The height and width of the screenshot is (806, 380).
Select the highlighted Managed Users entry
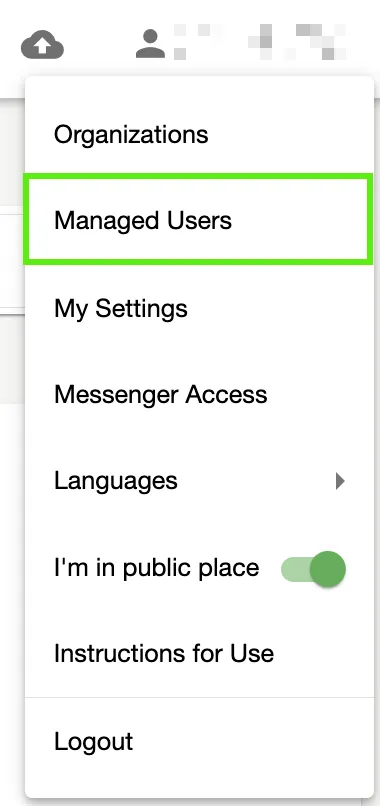pos(199,219)
